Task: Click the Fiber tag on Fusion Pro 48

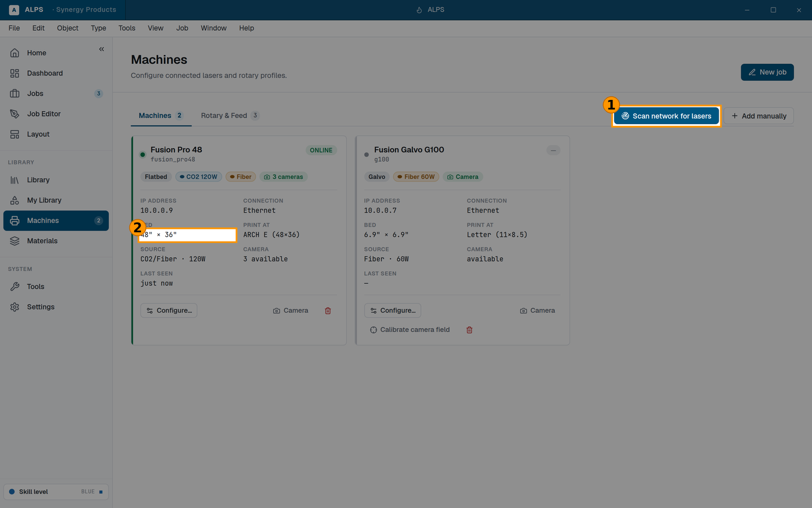Action: pos(241,177)
